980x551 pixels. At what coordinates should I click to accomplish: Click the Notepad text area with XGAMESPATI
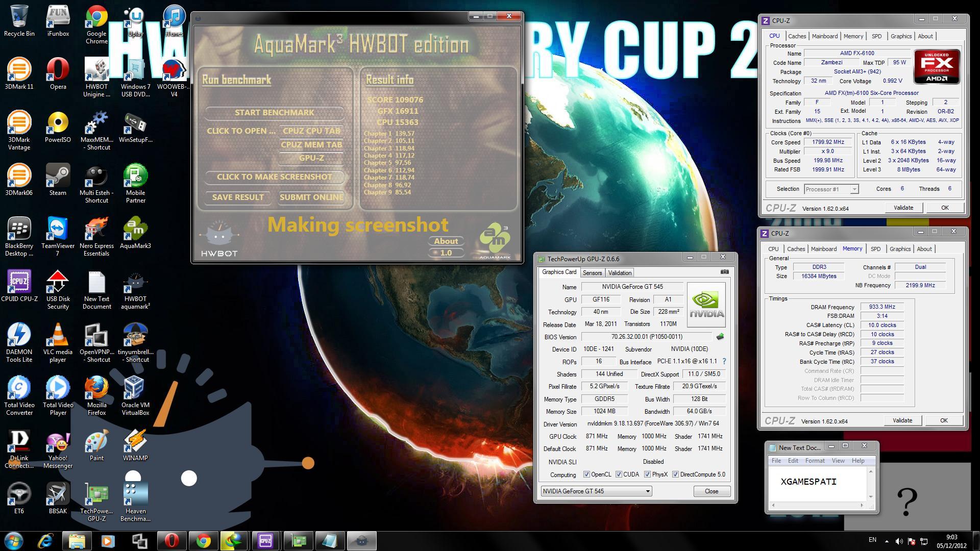(x=818, y=484)
